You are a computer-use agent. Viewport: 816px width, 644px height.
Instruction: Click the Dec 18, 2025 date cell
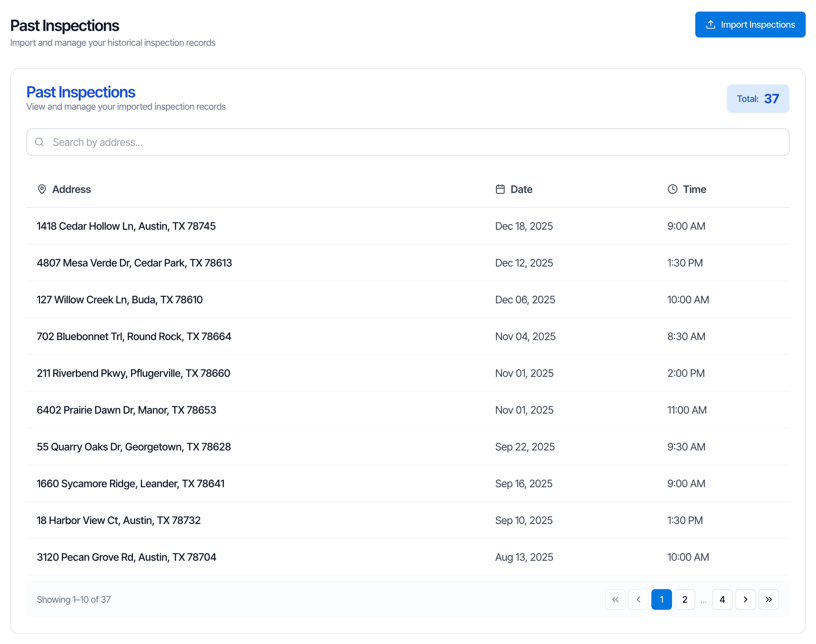pos(524,226)
